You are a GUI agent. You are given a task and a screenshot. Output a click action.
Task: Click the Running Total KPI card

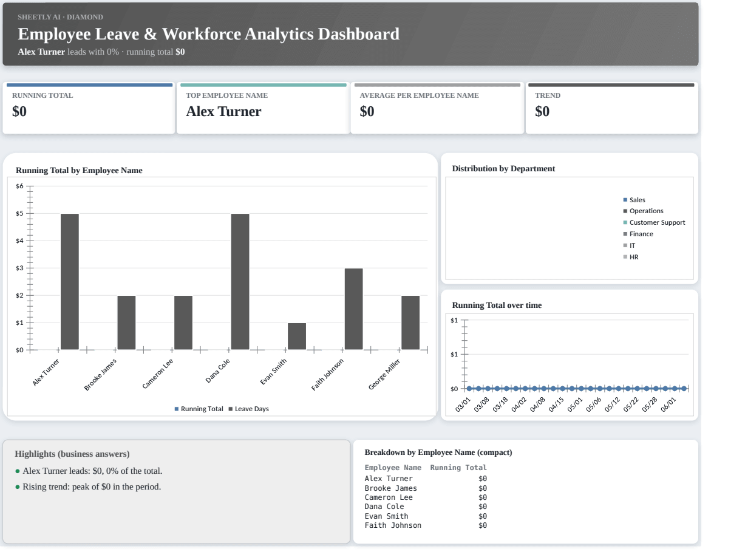[89, 108]
